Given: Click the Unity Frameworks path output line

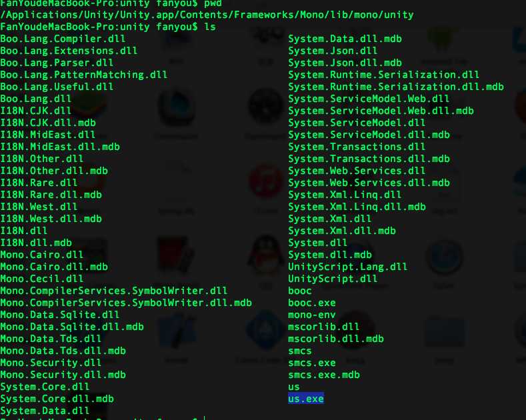Looking at the screenshot, I should click(x=207, y=15).
